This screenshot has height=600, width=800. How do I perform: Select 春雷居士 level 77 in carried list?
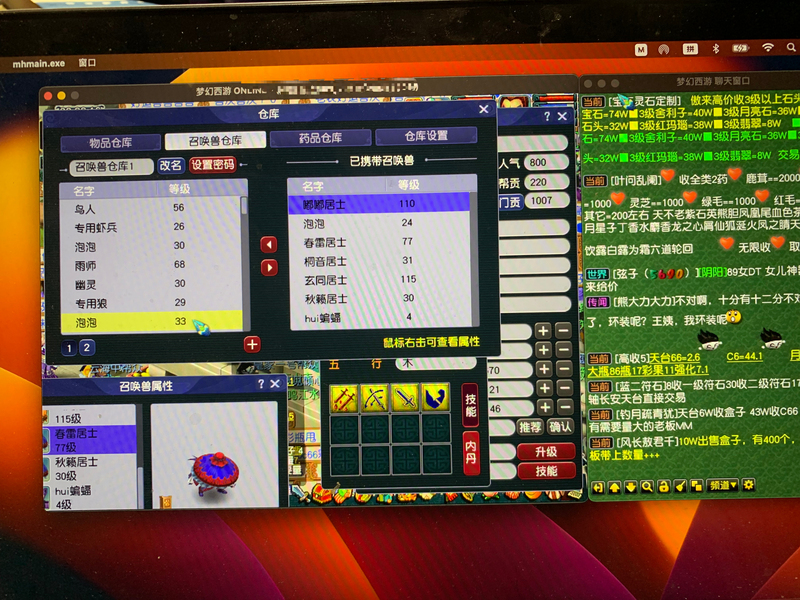(380, 242)
